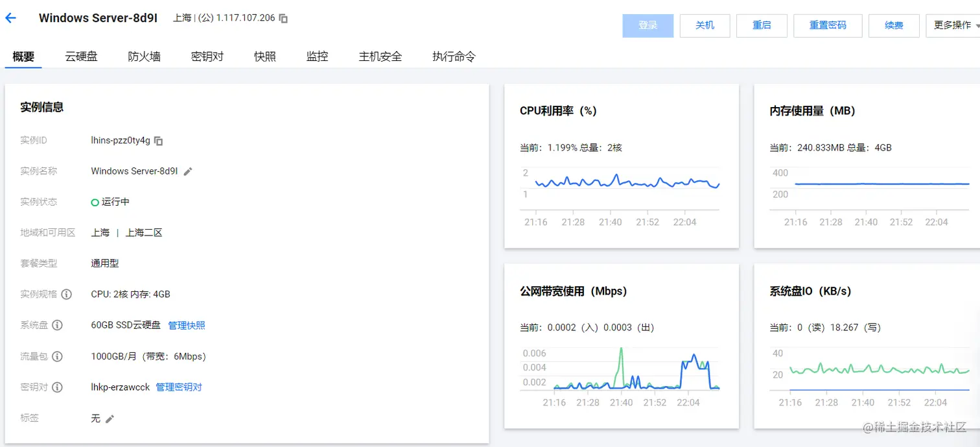Click the 登录 button
This screenshot has width=980, height=447.
(x=648, y=25)
